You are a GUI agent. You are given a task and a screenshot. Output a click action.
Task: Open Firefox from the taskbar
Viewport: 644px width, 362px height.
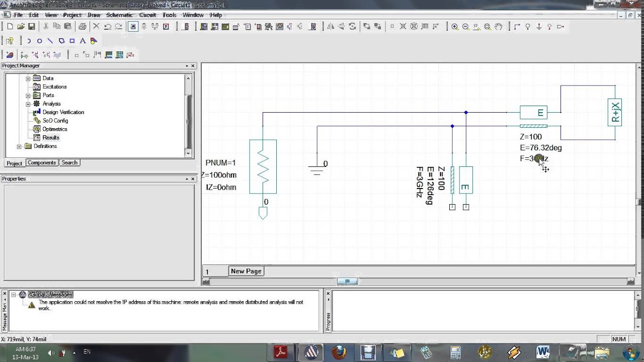pos(339,351)
